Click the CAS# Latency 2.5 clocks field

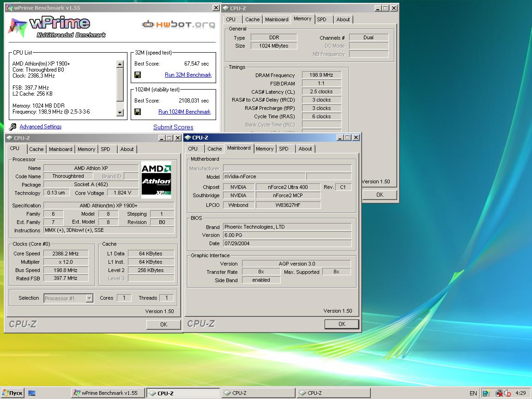(321, 91)
